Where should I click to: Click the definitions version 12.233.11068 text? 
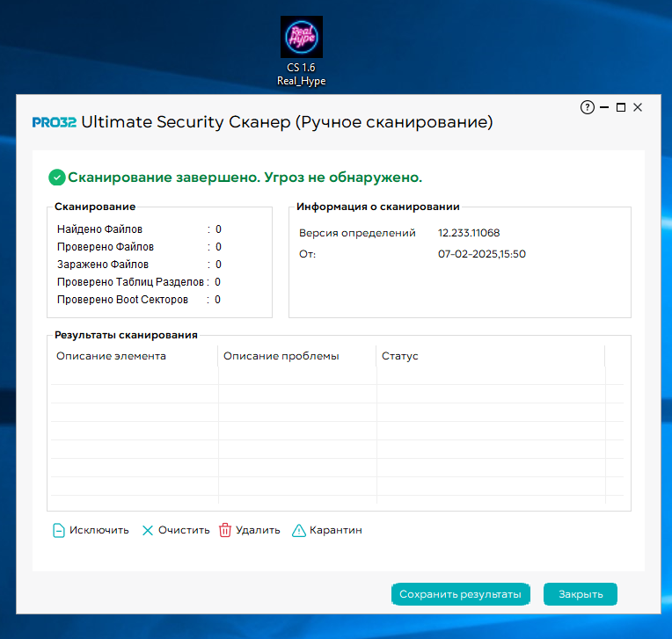point(468,233)
